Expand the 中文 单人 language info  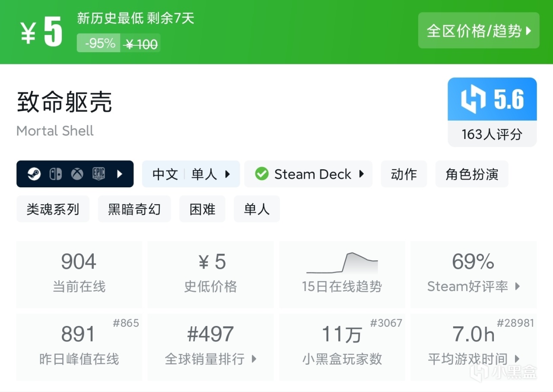191,174
